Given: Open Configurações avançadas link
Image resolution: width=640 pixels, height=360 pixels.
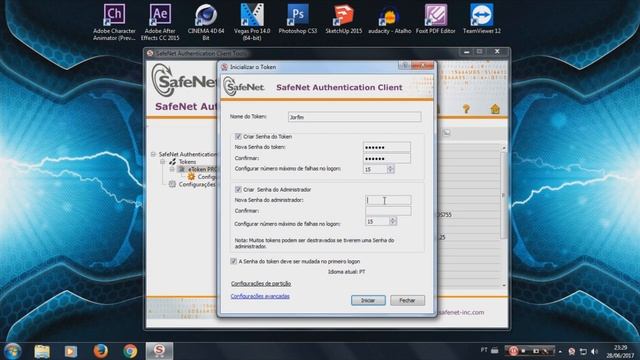Looking at the screenshot, I should tap(260, 296).
